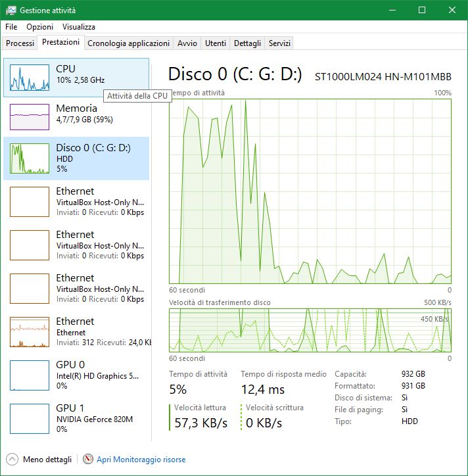Click the 10% 2,58 GHz CPU stats
Screen dimensions: 468x476
[x=80, y=80]
